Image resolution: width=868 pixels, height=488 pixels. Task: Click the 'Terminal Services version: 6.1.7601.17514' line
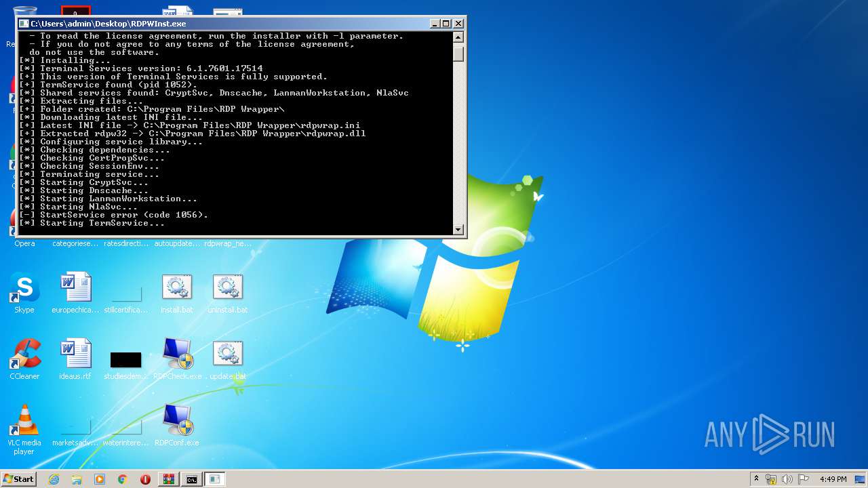tap(140, 68)
